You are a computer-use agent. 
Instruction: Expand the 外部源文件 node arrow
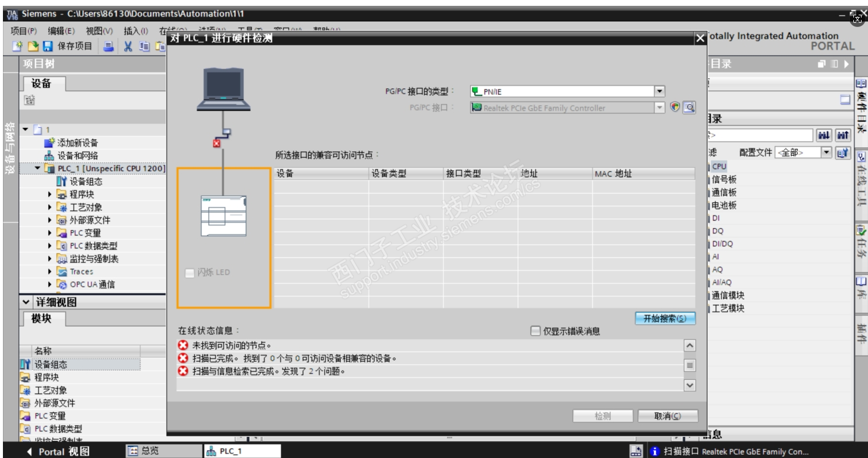(x=50, y=220)
